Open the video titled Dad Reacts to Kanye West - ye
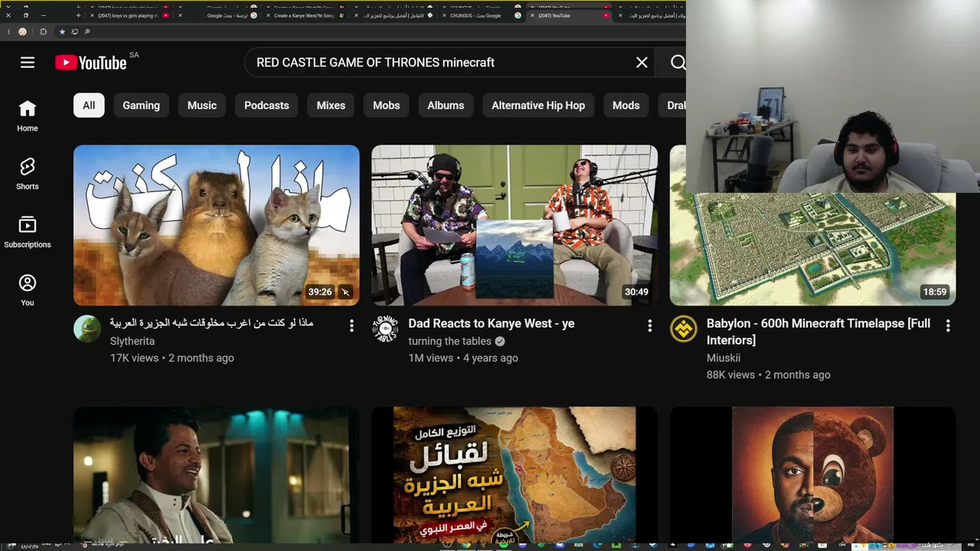Image resolution: width=980 pixels, height=551 pixels. pyautogui.click(x=492, y=324)
